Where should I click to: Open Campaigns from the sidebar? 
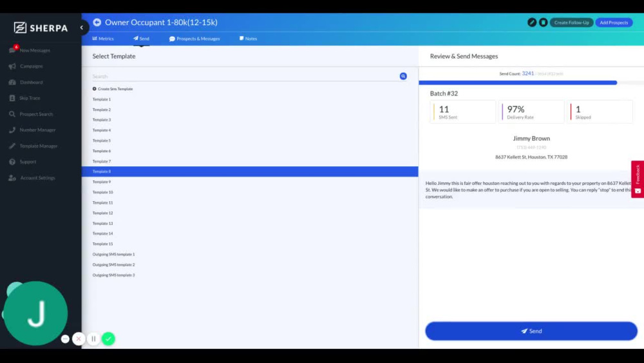coord(26,66)
